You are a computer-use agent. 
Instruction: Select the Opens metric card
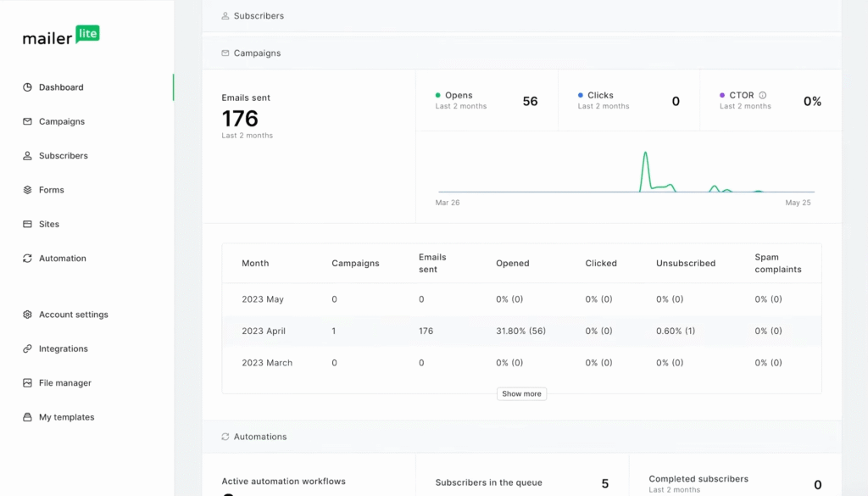click(487, 100)
